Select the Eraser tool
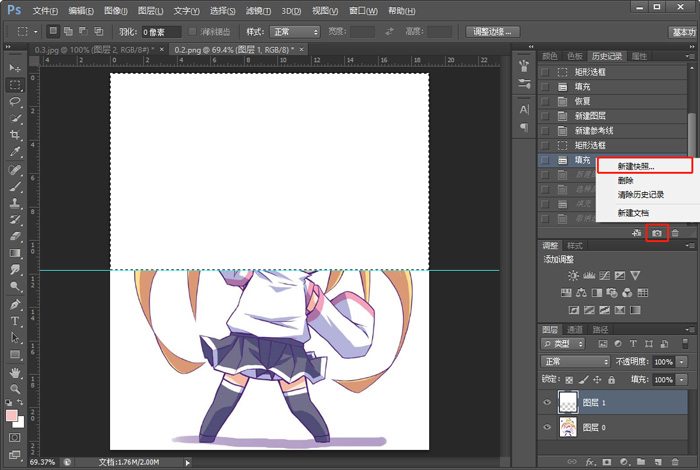The image size is (700, 470). pyautogui.click(x=15, y=237)
